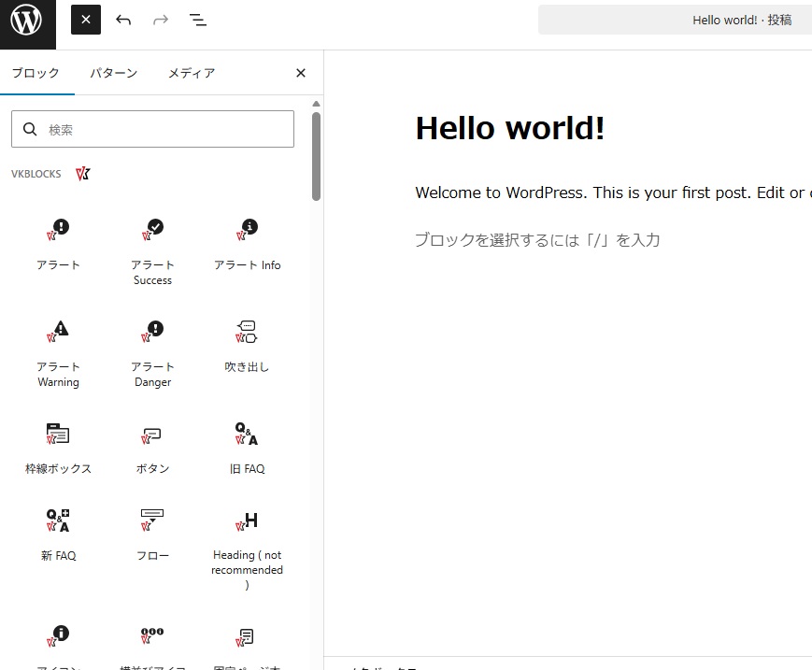
Task: Insert the アラート Success block
Action: [x=152, y=249]
